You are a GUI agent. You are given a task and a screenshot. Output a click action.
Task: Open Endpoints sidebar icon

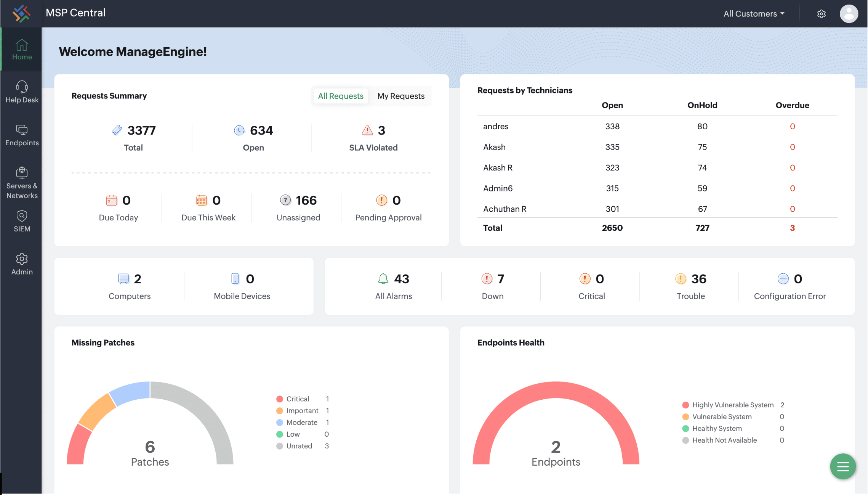tap(22, 130)
